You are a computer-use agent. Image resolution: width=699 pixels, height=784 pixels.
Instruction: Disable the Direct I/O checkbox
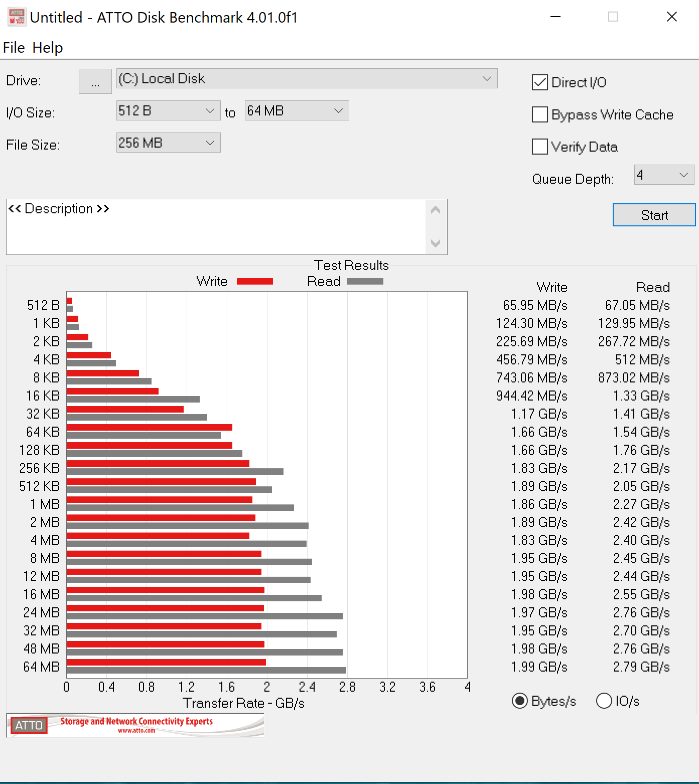coord(540,82)
